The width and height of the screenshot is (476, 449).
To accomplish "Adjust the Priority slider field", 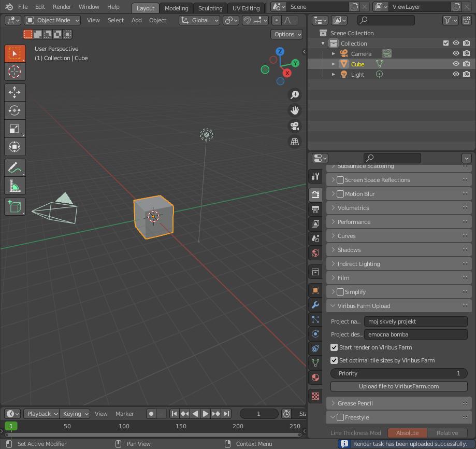I will point(399,373).
